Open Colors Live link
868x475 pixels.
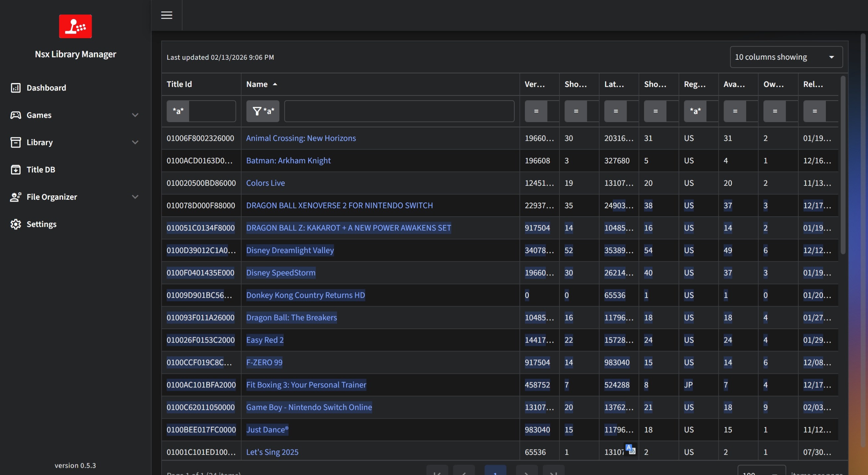click(x=265, y=183)
